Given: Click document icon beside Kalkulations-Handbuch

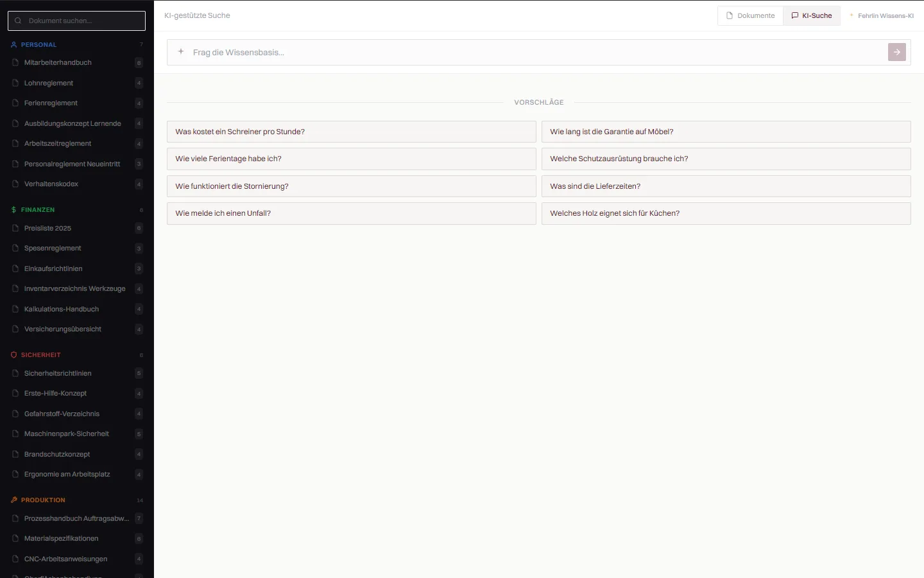Looking at the screenshot, I should pyautogui.click(x=15, y=309).
